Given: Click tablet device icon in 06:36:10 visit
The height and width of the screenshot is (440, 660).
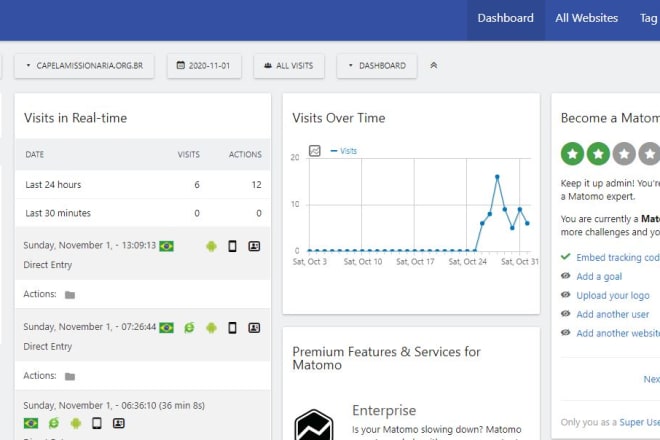Looking at the screenshot, I should (97, 423).
